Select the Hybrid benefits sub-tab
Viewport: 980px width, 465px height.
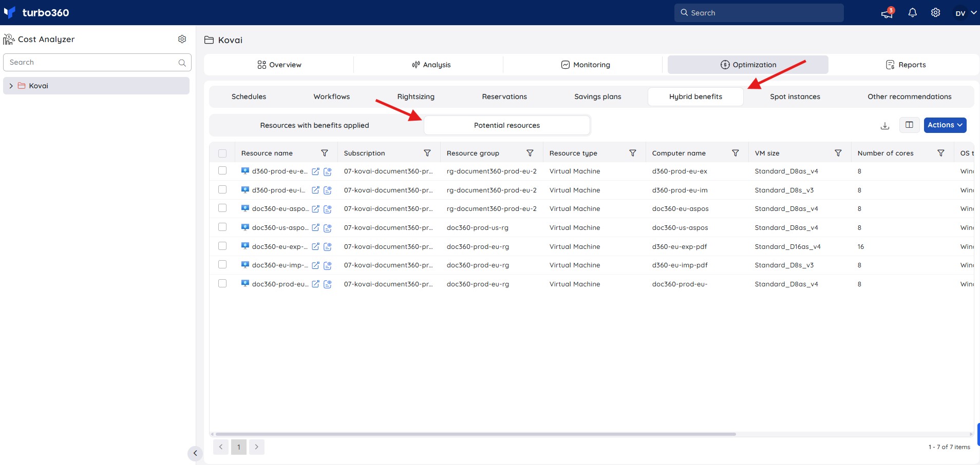[695, 96]
